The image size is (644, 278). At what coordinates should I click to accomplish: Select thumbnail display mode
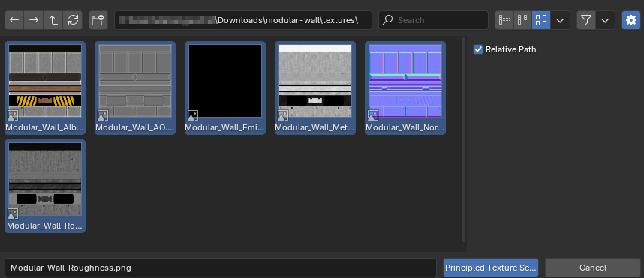coord(541,20)
